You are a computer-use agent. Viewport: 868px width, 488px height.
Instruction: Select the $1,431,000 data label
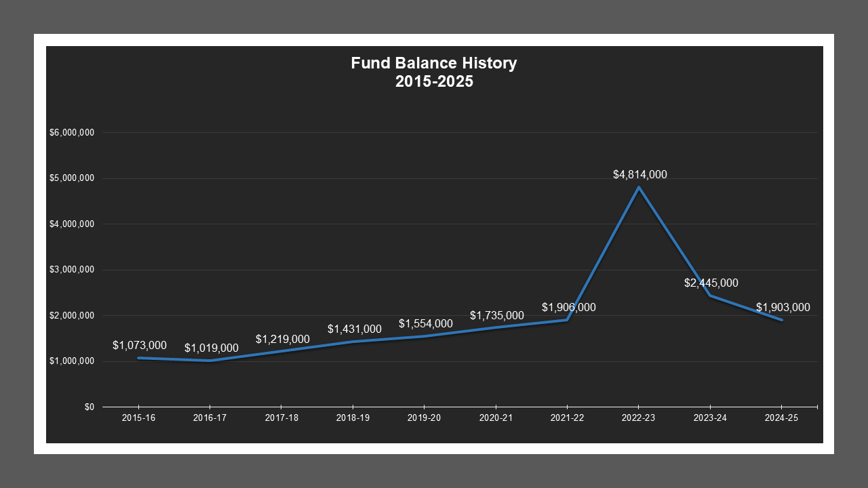[354, 329]
